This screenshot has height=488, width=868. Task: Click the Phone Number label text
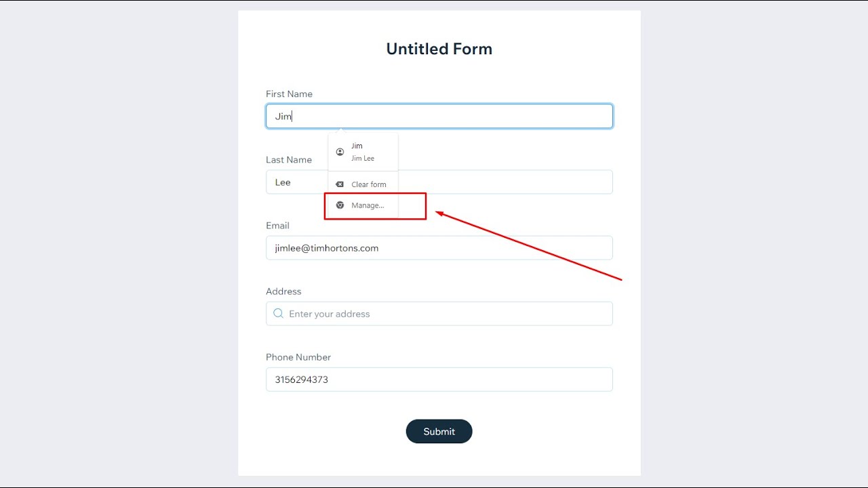(x=298, y=357)
